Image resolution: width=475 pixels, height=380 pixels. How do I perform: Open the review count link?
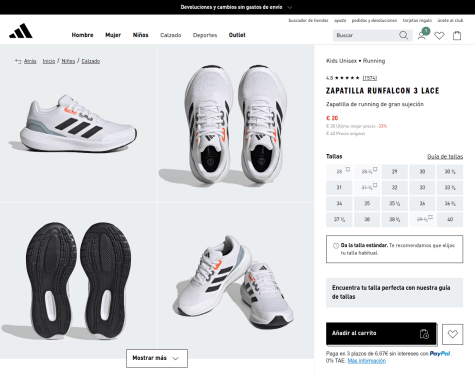point(370,78)
